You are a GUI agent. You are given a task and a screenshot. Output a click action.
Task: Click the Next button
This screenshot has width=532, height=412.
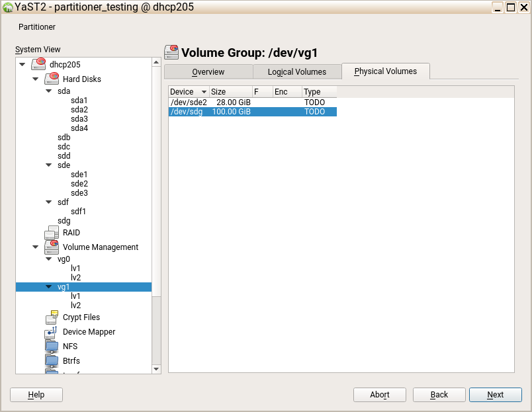click(x=495, y=395)
